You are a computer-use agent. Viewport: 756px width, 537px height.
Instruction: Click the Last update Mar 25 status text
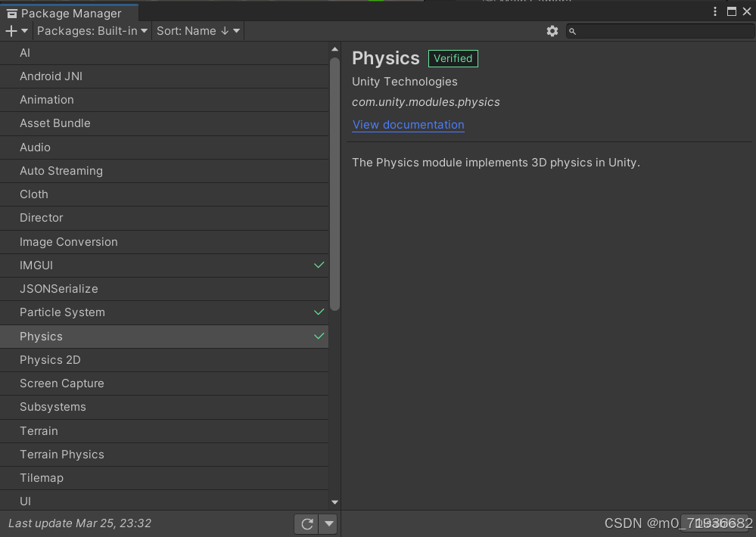80,523
